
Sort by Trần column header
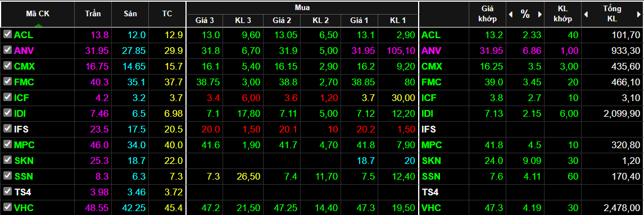pos(93,14)
